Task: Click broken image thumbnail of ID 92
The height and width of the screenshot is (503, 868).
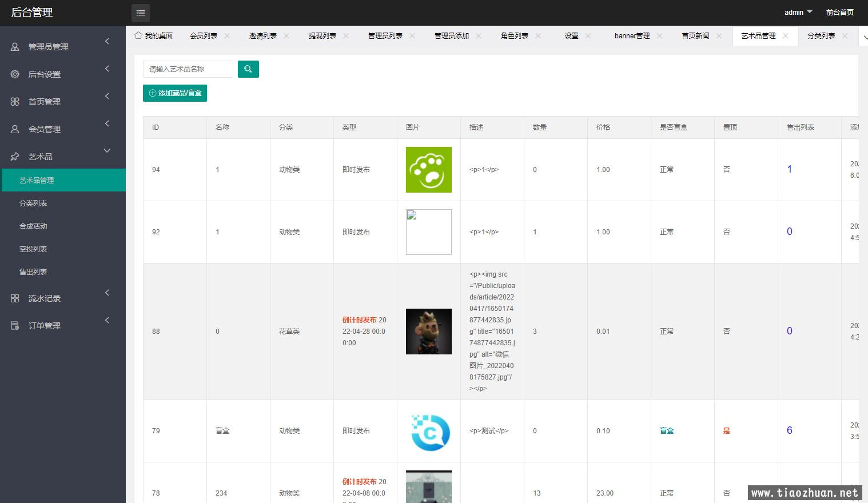Action: point(429,232)
